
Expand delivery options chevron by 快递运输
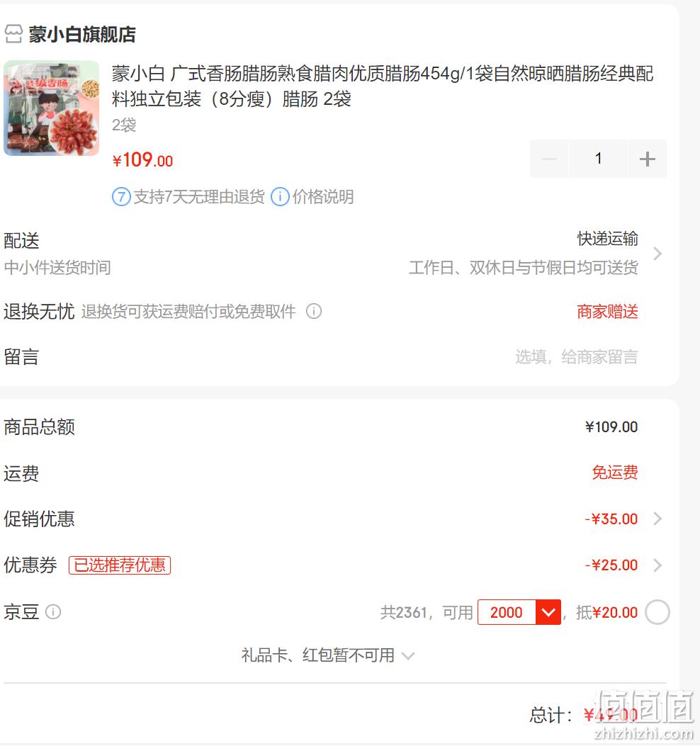tap(657, 254)
